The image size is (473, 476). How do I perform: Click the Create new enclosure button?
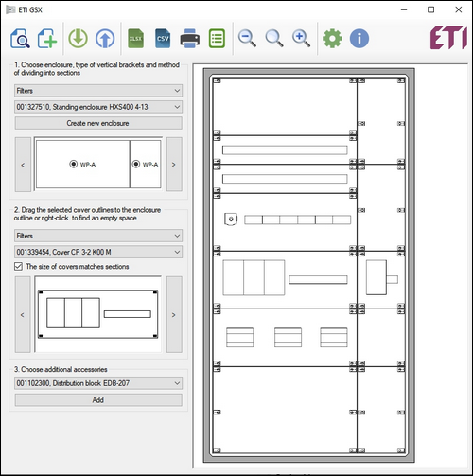click(98, 123)
